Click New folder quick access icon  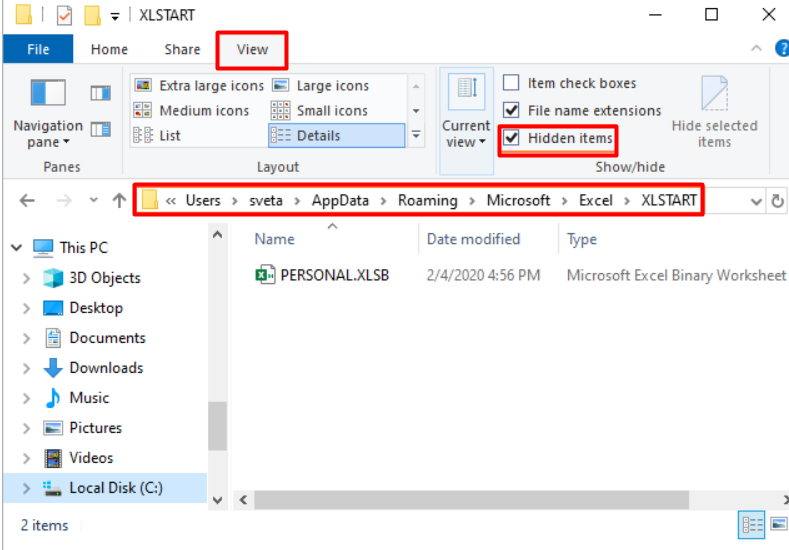tap(92, 15)
